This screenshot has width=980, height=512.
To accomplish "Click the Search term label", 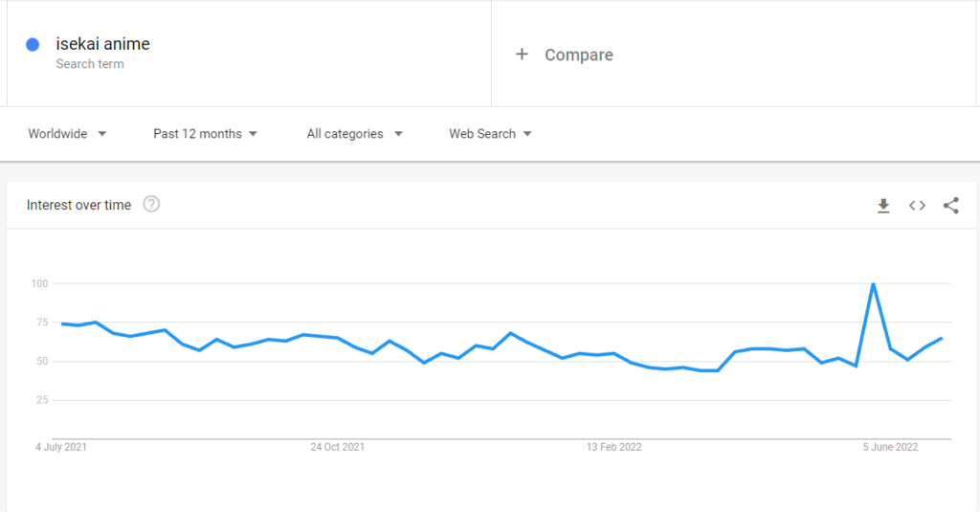I will click(90, 64).
